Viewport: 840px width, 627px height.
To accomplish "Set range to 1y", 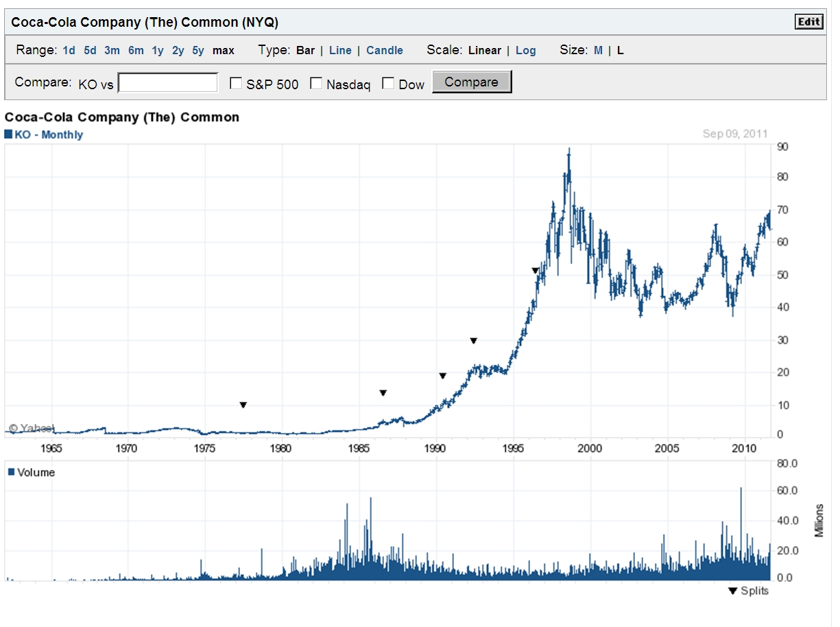I will (158, 50).
